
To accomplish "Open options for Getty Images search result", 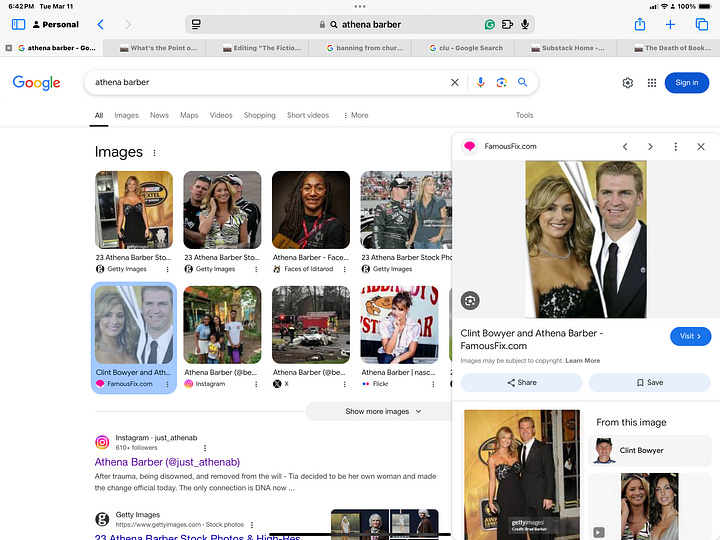I will (x=252, y=524).
